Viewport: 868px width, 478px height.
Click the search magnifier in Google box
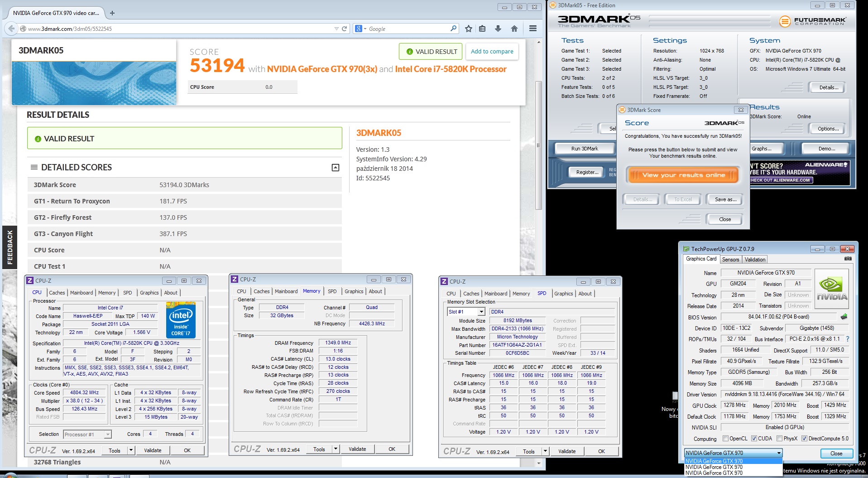pyautogui.click(x=453, y=29)
